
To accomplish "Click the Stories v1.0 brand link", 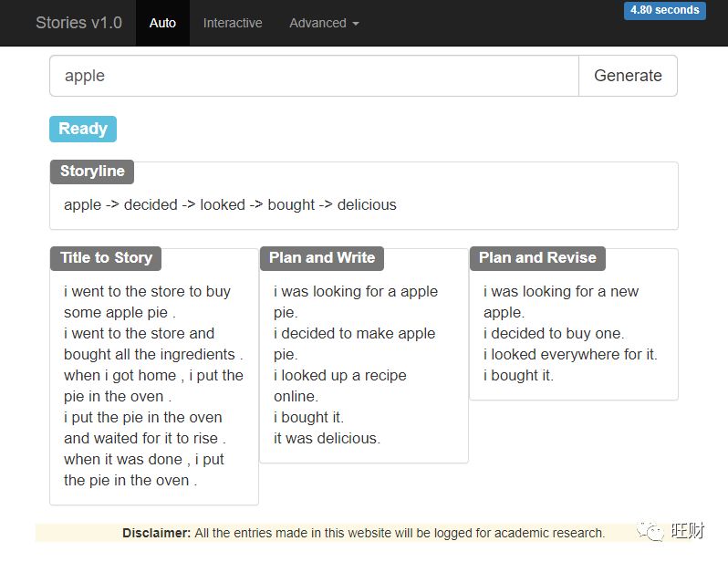I will [x=78, y=23].
